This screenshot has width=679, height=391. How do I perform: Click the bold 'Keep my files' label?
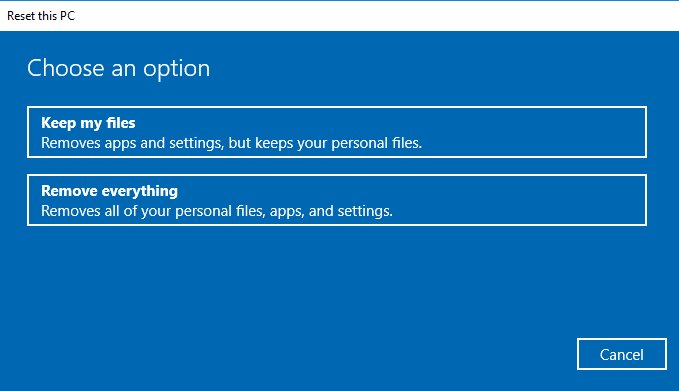(88, 123)
